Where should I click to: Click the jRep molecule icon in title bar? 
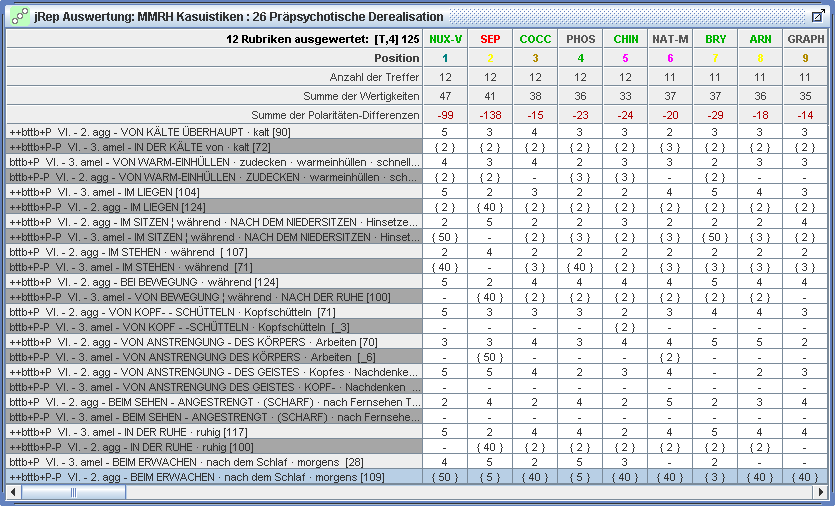[x=19, y=16]
